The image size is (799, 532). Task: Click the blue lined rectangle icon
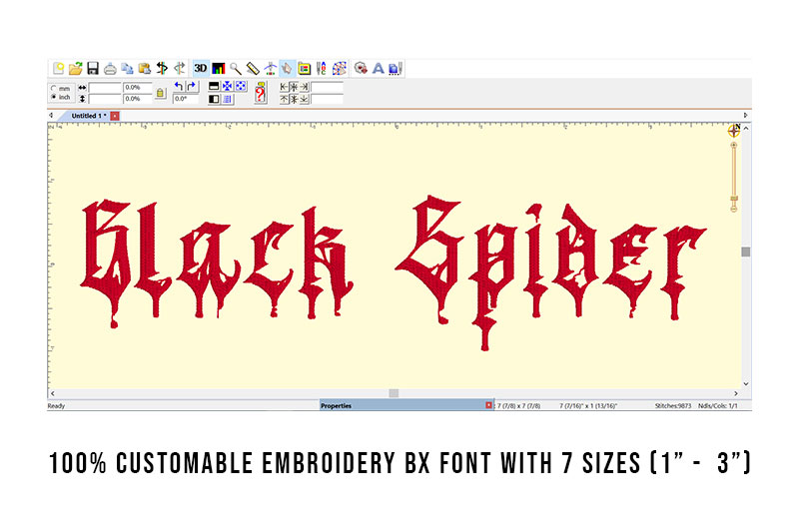tap(228, 99)
